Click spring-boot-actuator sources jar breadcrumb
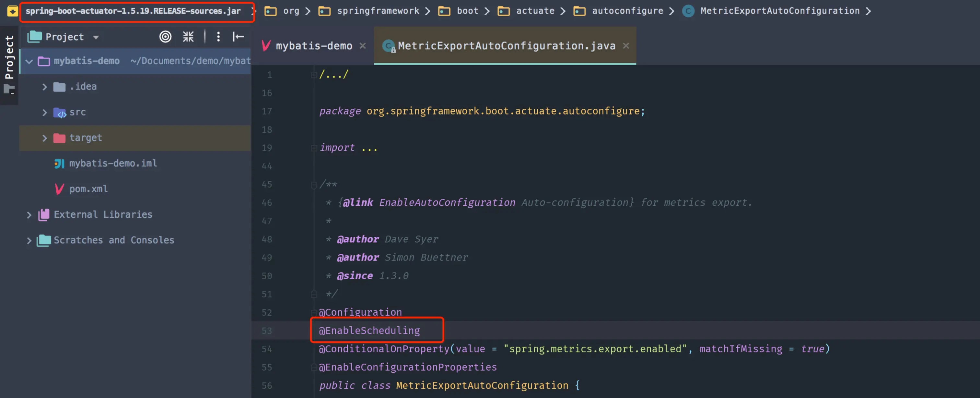This screenshot has height=398, width=980. point(133,11)
